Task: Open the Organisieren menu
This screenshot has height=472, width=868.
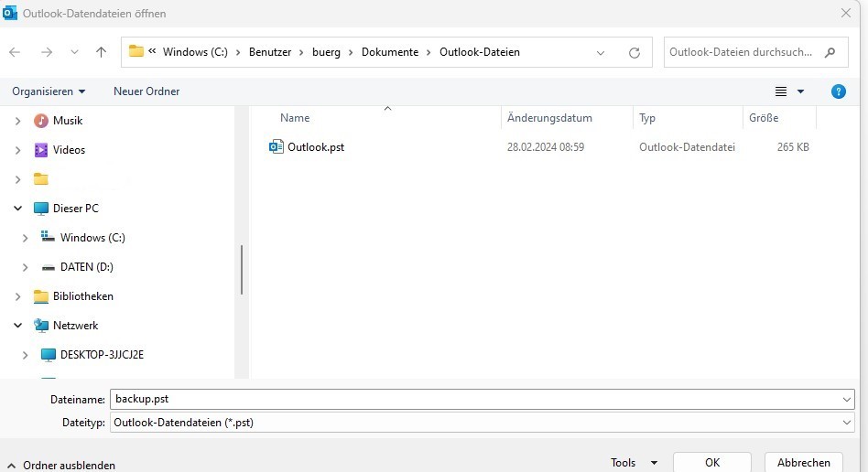Action: [49, 91]
